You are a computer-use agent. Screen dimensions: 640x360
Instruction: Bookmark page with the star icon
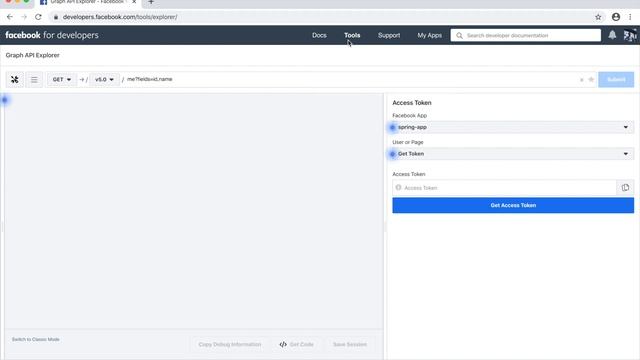(x=598, y=17)
